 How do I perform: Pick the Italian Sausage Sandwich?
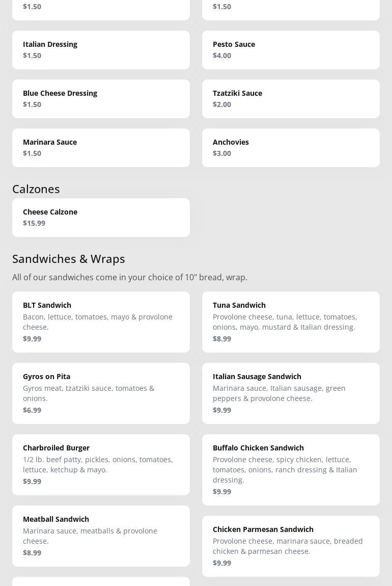pos(291,393)
